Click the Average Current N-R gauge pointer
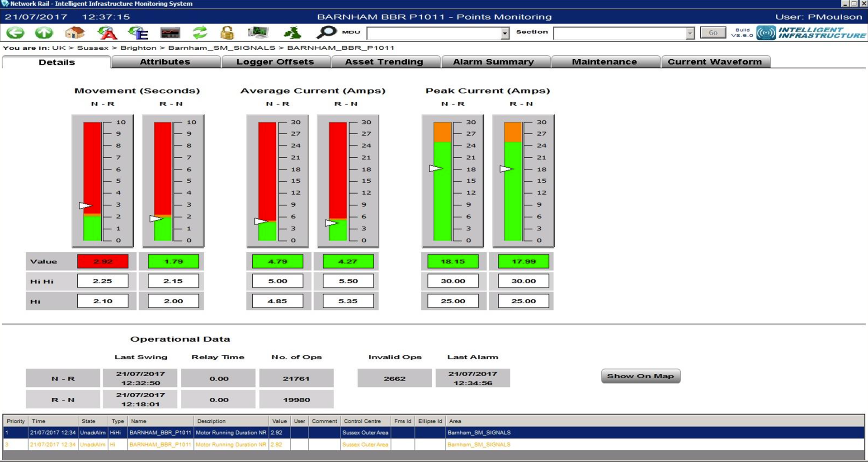This screenshot has height=462, width=868. (x=261, y=222)
